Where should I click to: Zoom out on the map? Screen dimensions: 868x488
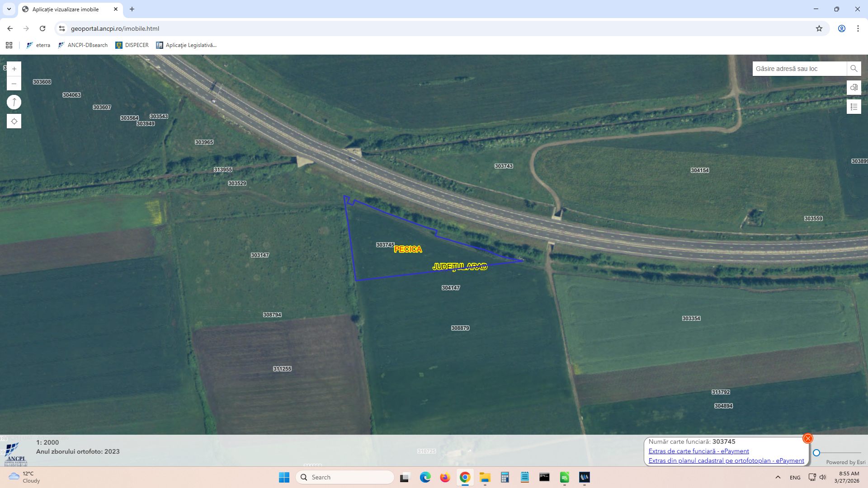point(14,84)
